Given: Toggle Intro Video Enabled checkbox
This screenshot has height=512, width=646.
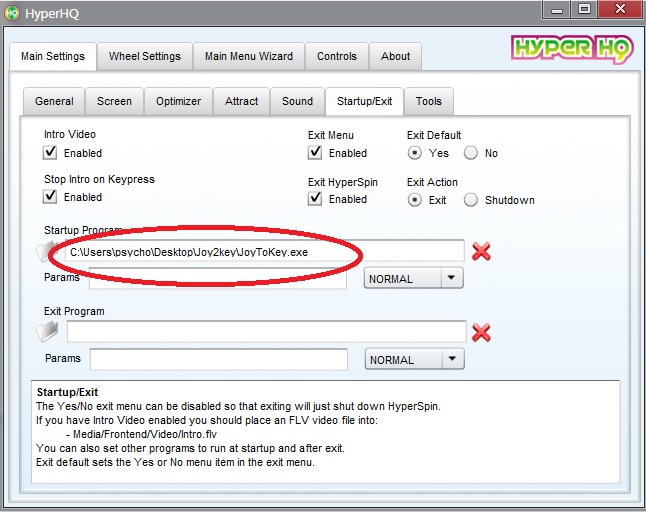Looking at the screenshot, I should click(x=50, y=152).
